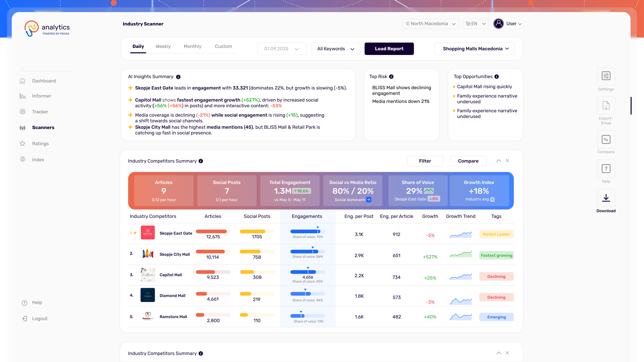Click Skopje City Mall engagement bar
The width and height of the screenshot is (644, 362).
click(308, 252)
